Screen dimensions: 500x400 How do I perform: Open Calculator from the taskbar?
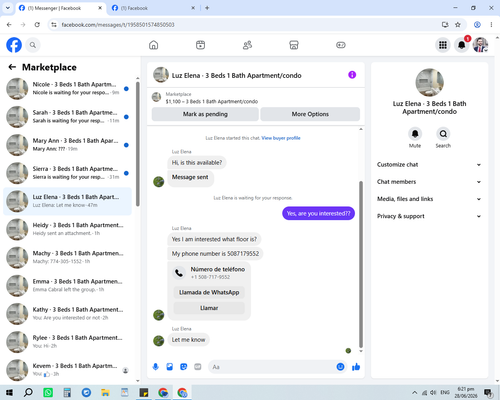tap(67, 392)
